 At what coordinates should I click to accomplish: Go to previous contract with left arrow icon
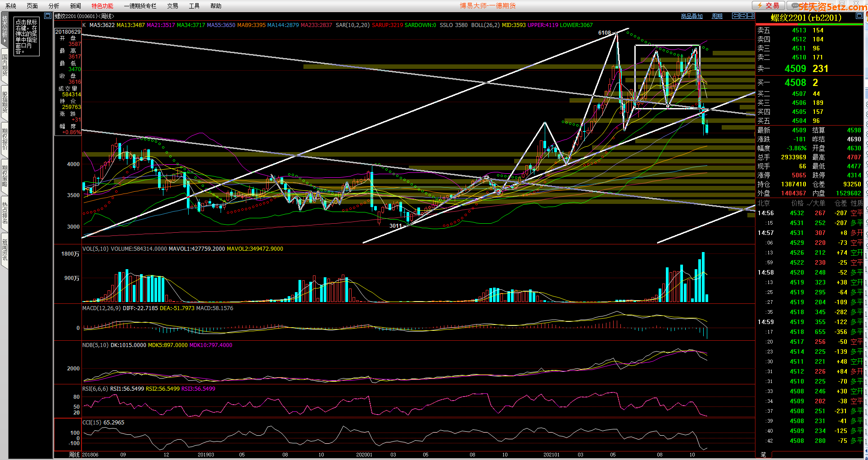[x=736, y=16]
